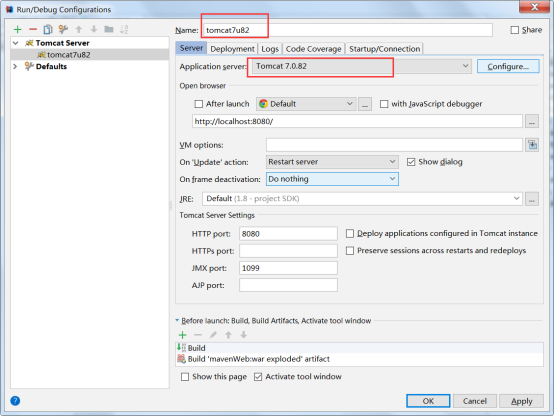554x416 pixels.
Task: Create a new configuration folder
Action: point(109,29)
